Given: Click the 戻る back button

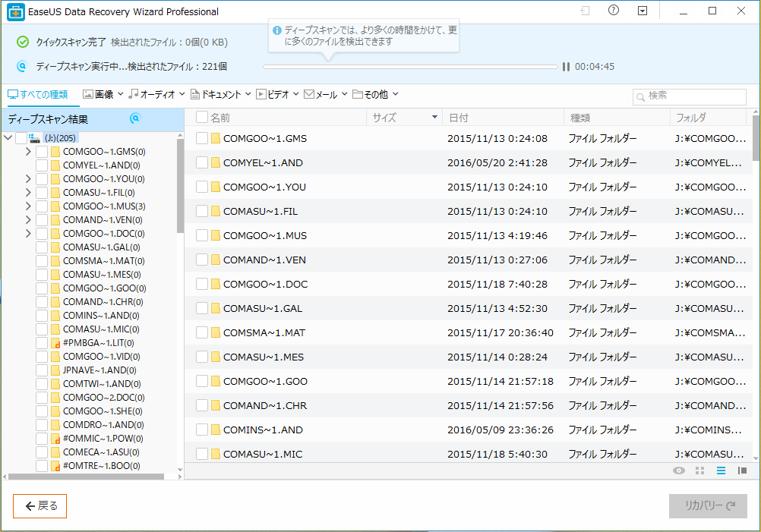Looking at the screenshot, I should tap(40, 506).
